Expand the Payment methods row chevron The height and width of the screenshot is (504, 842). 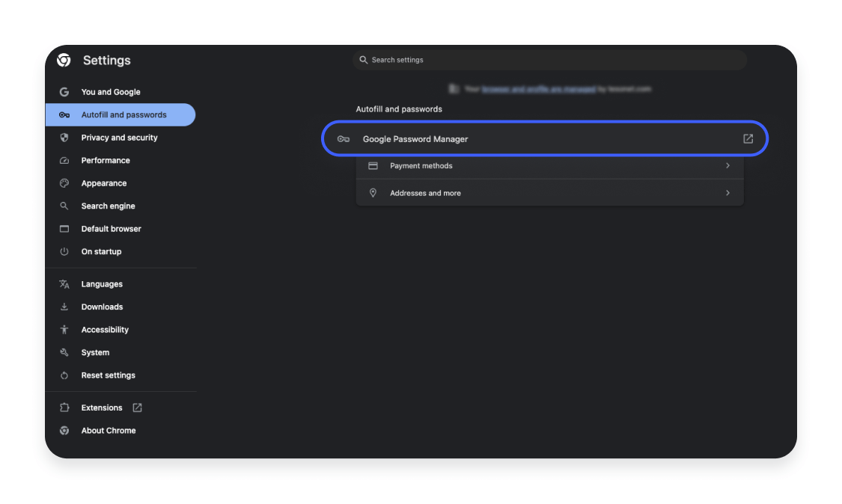click(727, 165)
